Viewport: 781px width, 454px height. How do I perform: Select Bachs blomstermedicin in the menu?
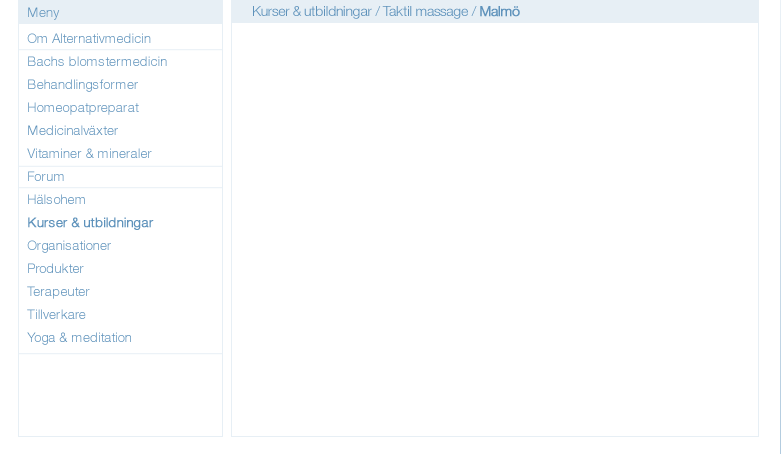97,61
